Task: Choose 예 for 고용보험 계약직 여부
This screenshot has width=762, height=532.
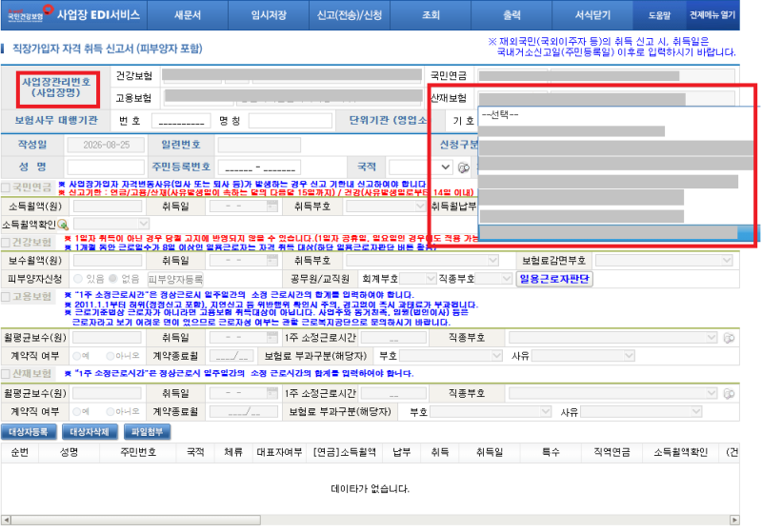Action: [x=76, y=356]
